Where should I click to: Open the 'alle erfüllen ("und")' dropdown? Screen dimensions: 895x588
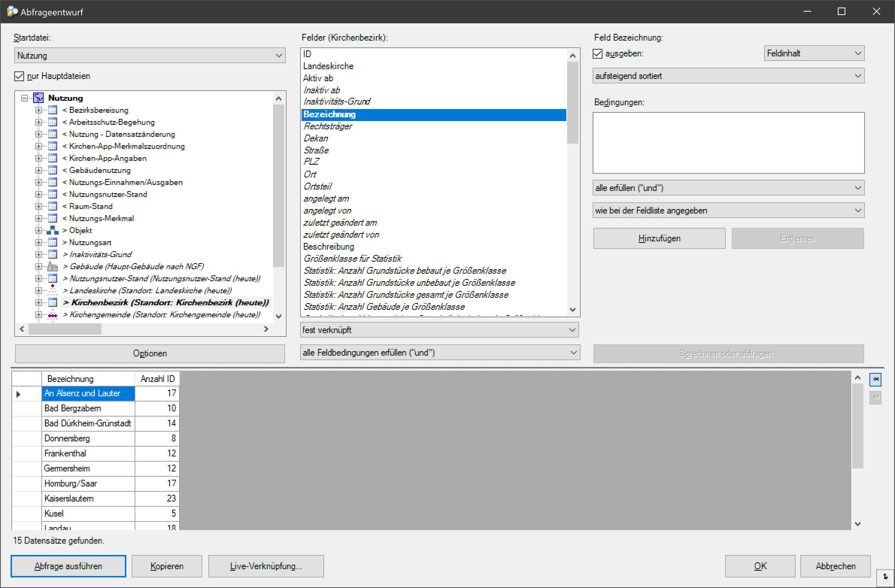click(x=728, y=188)
